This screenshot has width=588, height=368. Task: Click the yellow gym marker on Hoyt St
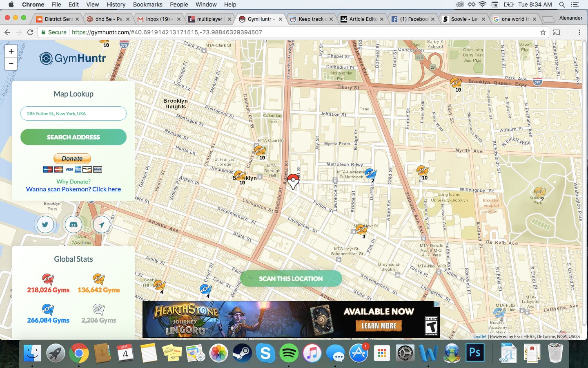pos(361,230)
